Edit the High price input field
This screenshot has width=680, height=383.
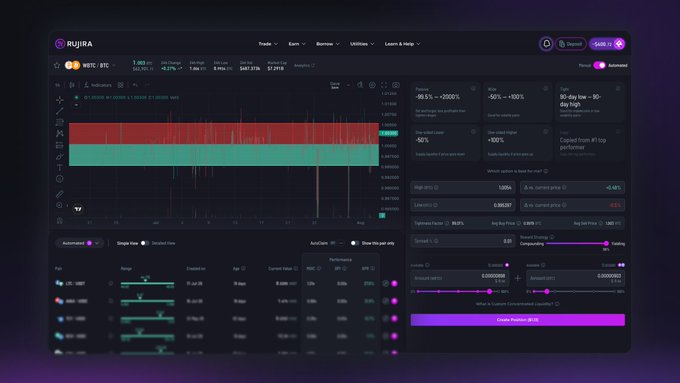[463, 187]
